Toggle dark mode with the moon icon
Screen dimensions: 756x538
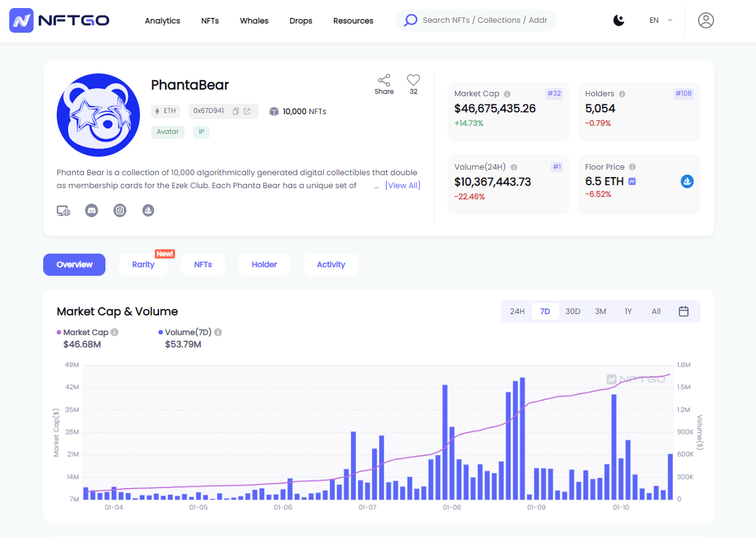(x=618, y=20)
